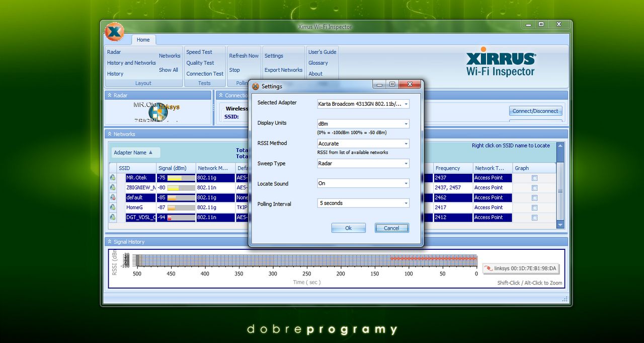Click Refresh Now in Polling group
The image size is (644, 343).
(244, 56)
